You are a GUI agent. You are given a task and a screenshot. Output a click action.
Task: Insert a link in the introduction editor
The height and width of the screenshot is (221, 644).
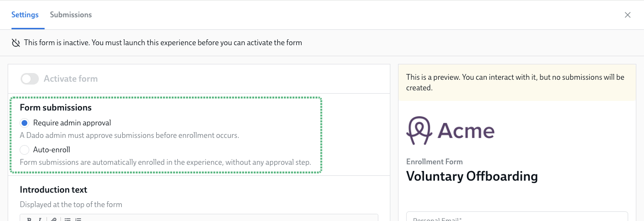click(54, 220)
